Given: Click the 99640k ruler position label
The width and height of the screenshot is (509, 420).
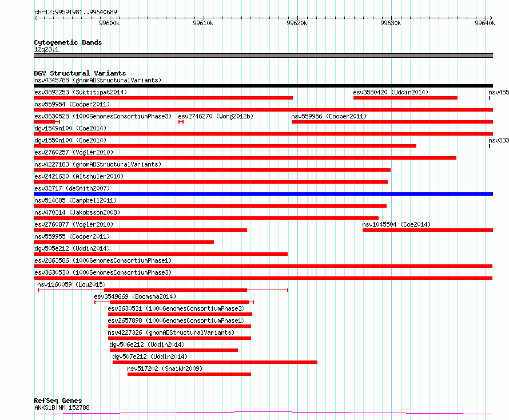Looking at the screenshot, I should tap(485, 23).
